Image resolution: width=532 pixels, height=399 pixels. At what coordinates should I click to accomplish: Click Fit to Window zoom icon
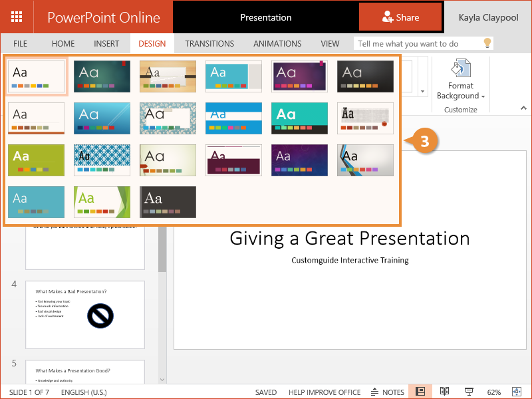516,392
